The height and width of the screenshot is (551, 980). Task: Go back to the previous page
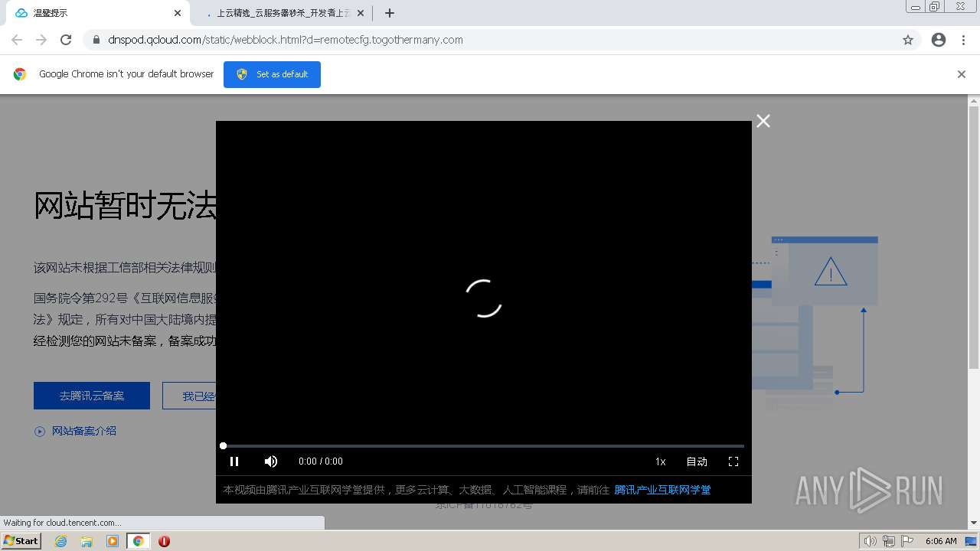pos(17,40)
